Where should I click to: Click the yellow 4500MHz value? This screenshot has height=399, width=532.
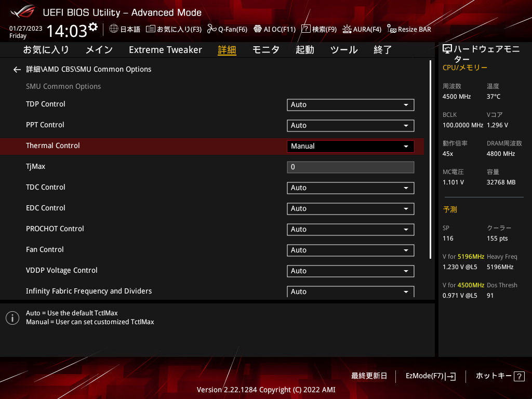471,285
